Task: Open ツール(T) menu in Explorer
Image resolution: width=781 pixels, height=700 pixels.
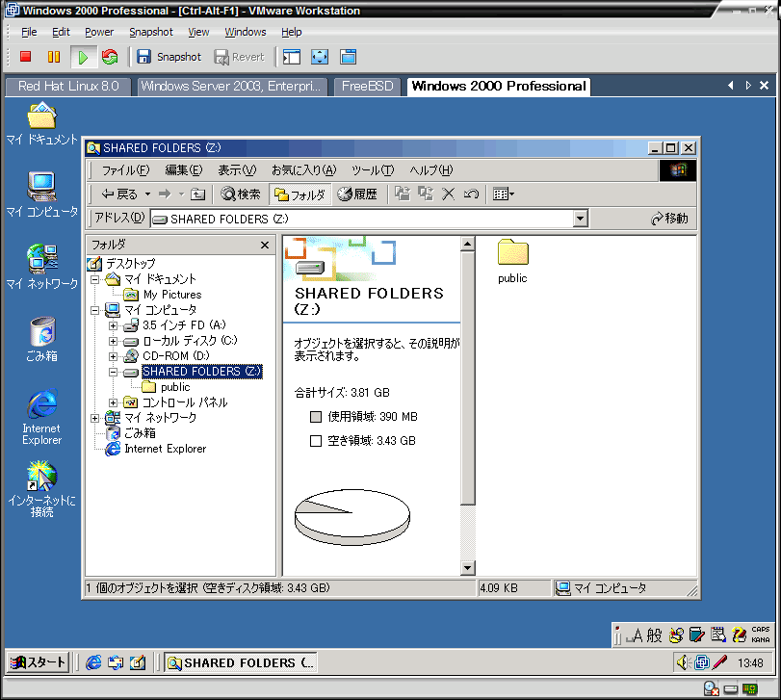Action: 372,170
